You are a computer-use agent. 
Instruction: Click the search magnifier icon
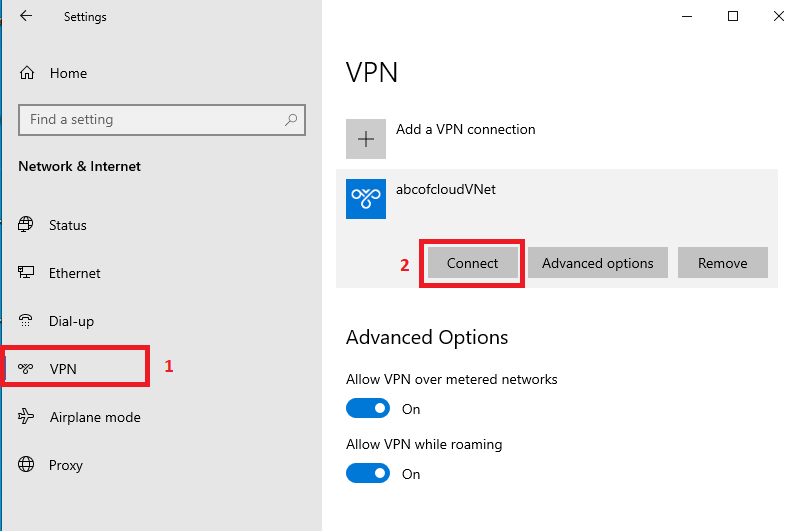point(291,119)
